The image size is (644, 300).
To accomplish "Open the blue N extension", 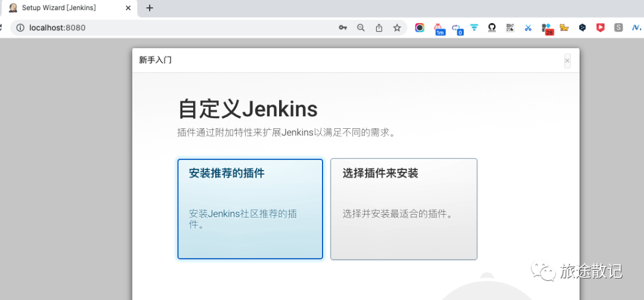I will point(636,27).
